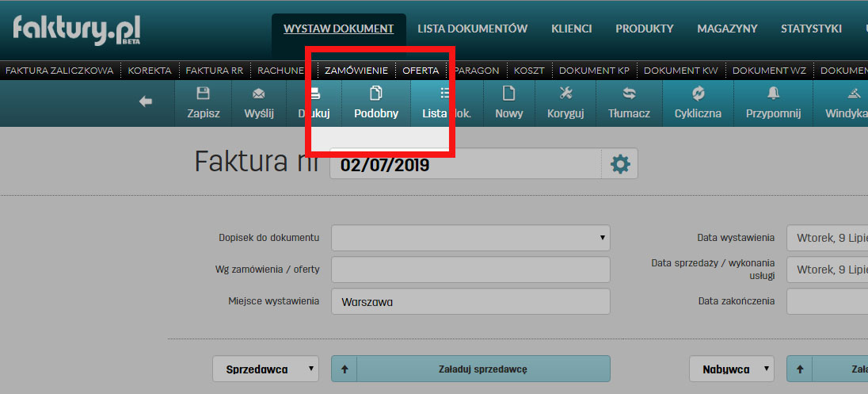The width and height of the screenshot is (868, 394).
Task: Edit Miejsce wystawienia field Warszawa
Action: pos(470,301)
